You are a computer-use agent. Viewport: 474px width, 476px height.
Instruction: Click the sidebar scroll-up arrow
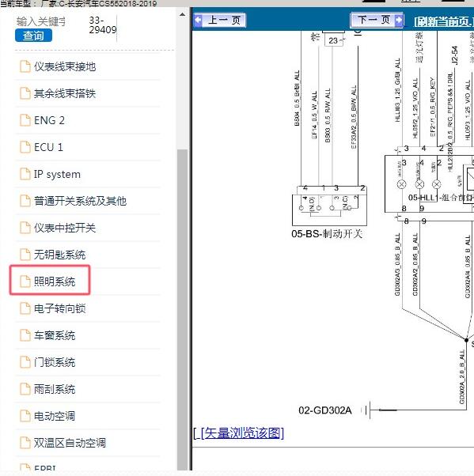tap(182, 14)
